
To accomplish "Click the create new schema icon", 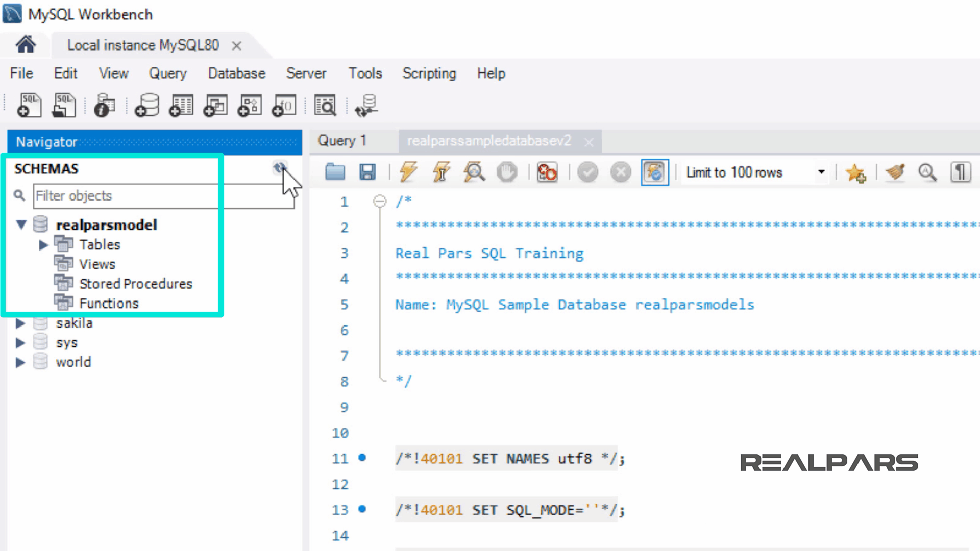I will [147, 106].
